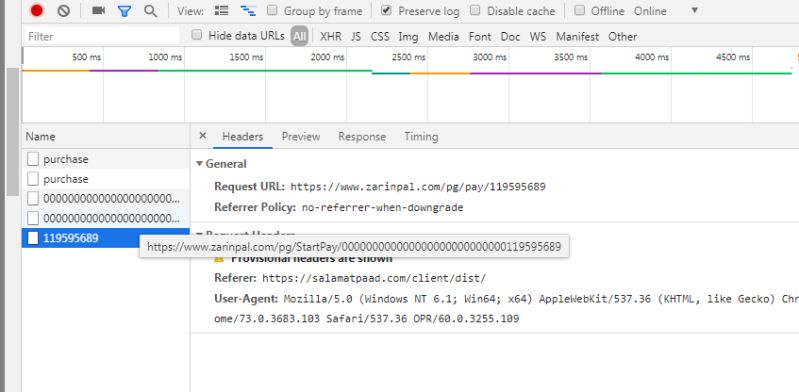Viewport: 799px width, 392px height.
Task: Toggle the filter funnel icon
Action: coord(124,11)
